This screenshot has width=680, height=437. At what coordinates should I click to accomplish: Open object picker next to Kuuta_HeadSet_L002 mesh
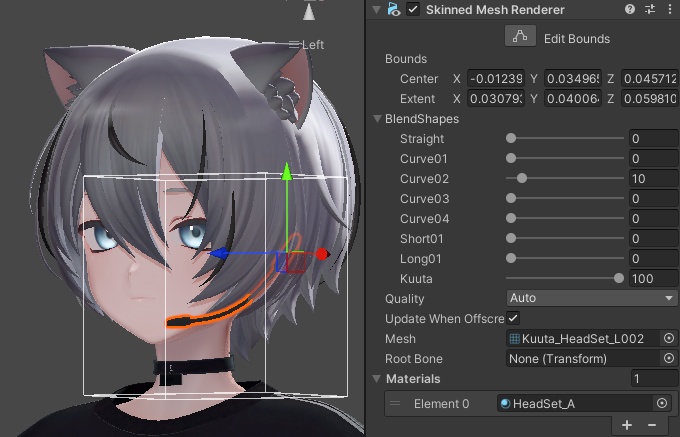click(669, 338)
